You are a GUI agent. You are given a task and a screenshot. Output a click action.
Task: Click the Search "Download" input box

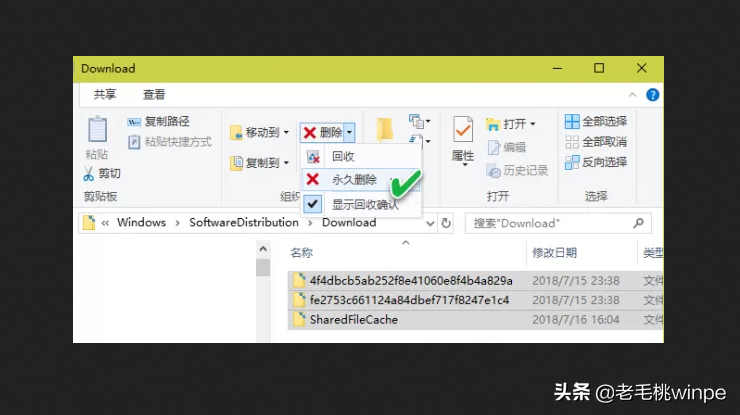coord(556,223)
